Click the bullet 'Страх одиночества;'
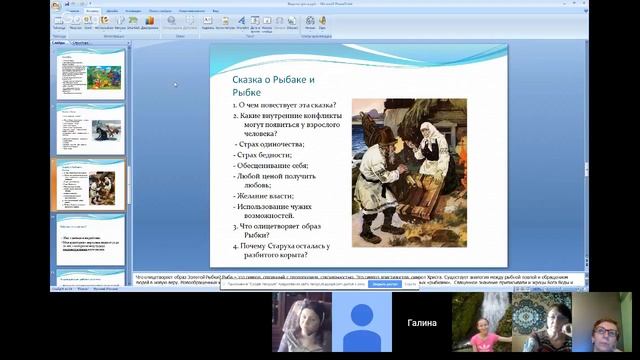This screenshot has height=360, width=640. (269, 144)
